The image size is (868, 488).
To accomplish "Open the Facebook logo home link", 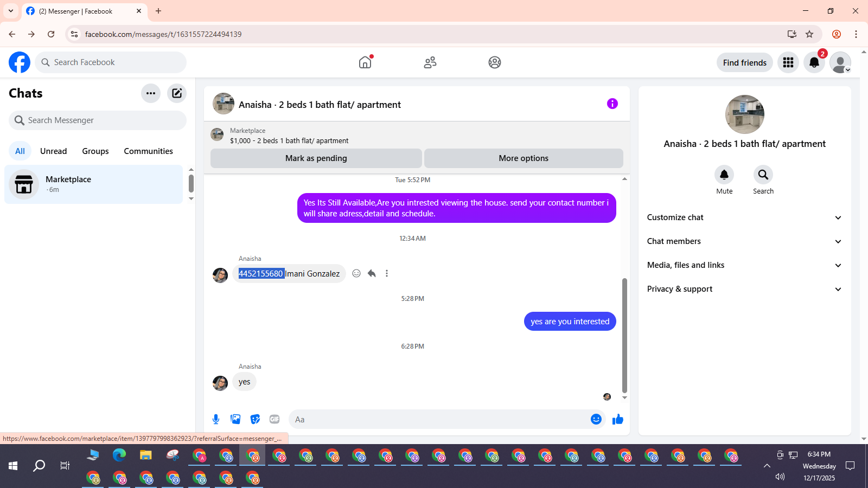I will click(20, 62).
